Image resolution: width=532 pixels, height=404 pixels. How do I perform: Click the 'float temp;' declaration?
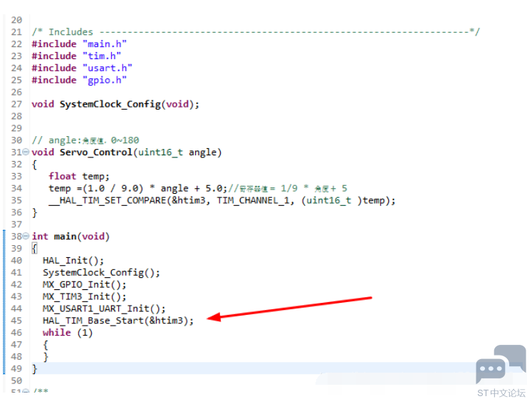click(x=79, y=177)
